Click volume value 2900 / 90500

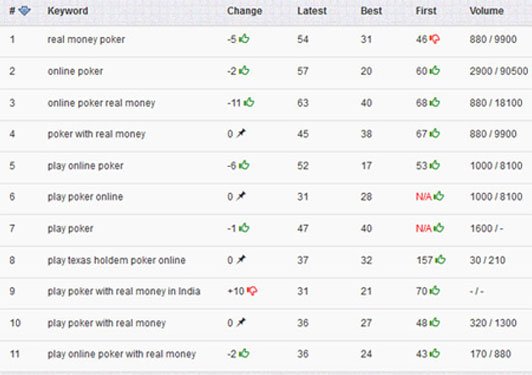point(499,71)
